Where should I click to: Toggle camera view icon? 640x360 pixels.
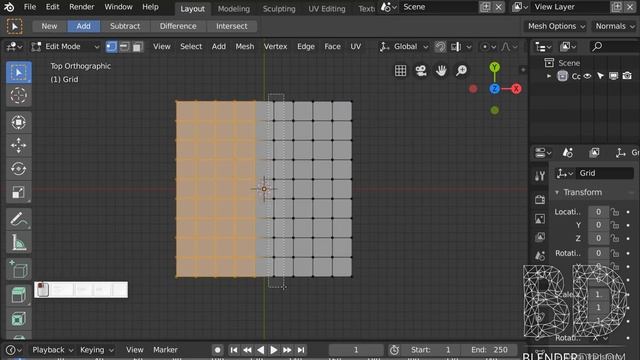421,71
